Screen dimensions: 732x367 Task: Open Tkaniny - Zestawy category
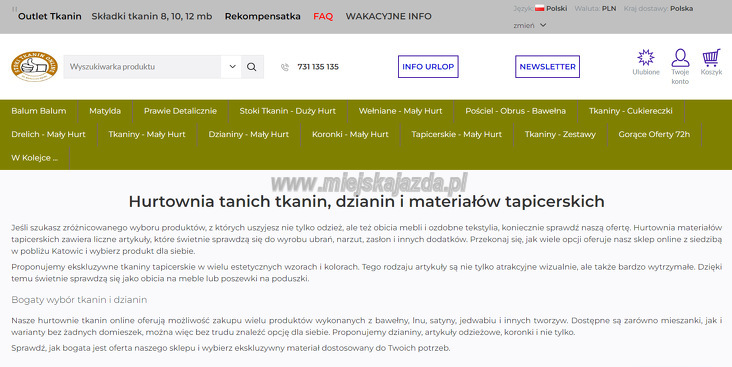point(560,134)
